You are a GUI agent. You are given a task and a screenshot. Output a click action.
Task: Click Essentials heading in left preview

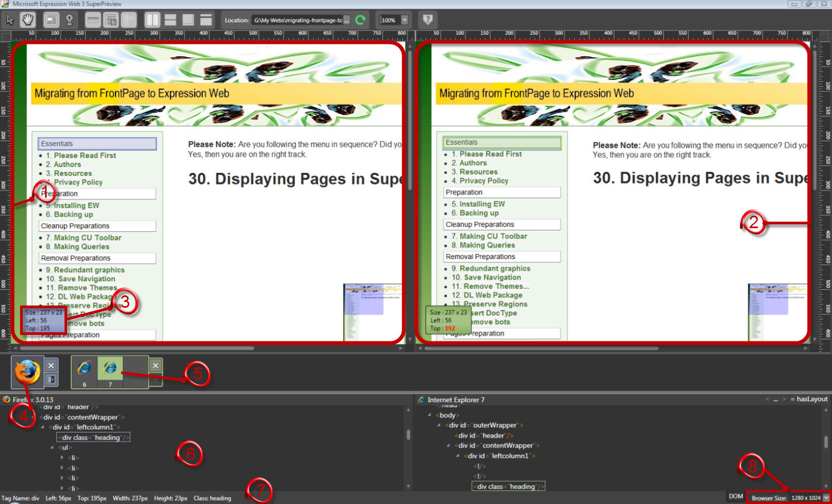pyautogui.click(x=97, y=144)
